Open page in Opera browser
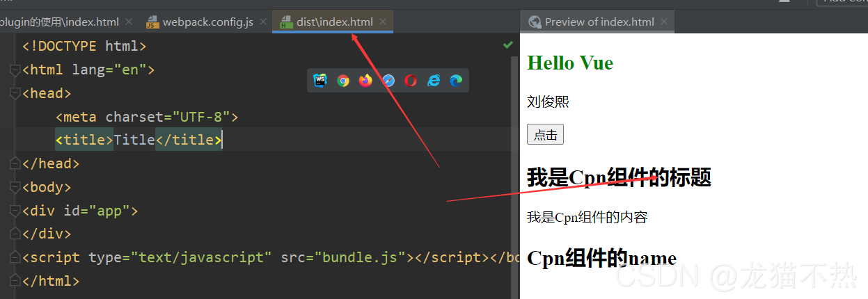Image resolution: width=868 pixels, height=299 pixels. click(x=411, y=81)
